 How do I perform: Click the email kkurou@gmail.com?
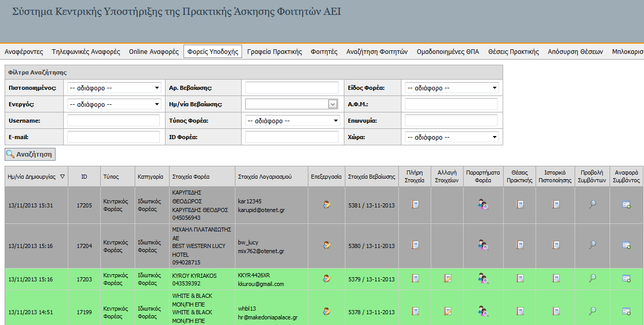point(261,284)
